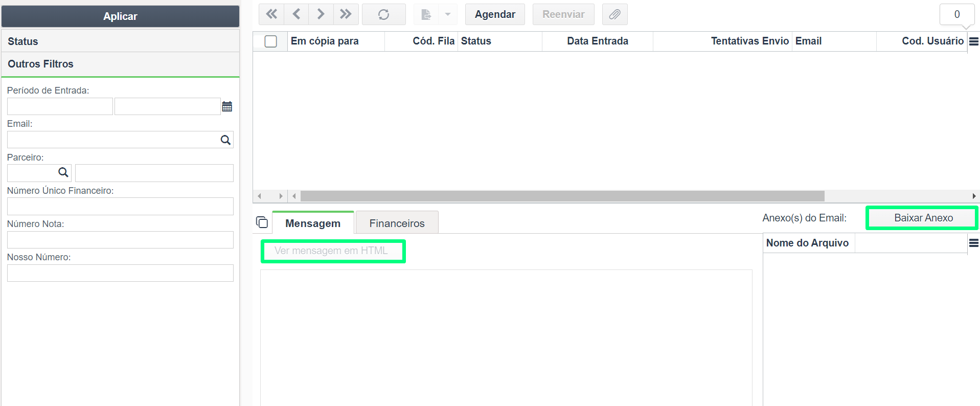Switch to the Mensagem tab

point(313,223)
